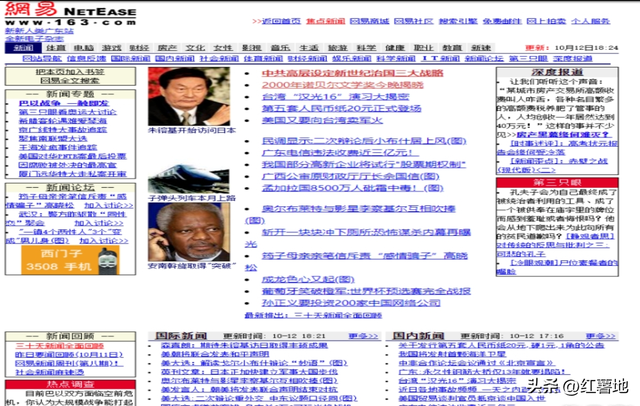Click the Annan phone call photo

pyautogui.click(x=189, y=232)
